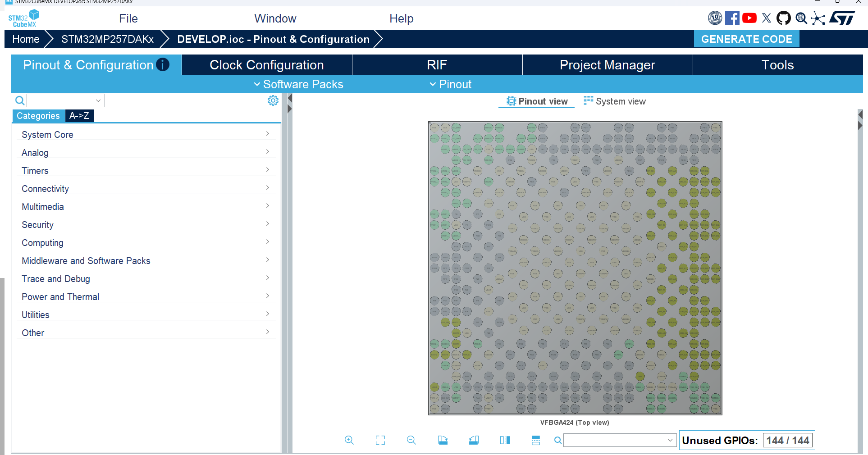Zoom out of the pinout chip
The height and width of the screenshot is (455, 868).
tap(411, 440)
